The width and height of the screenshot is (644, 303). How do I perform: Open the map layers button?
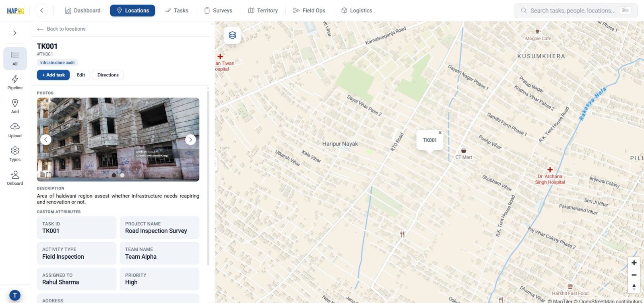click(x=232, y=35)
